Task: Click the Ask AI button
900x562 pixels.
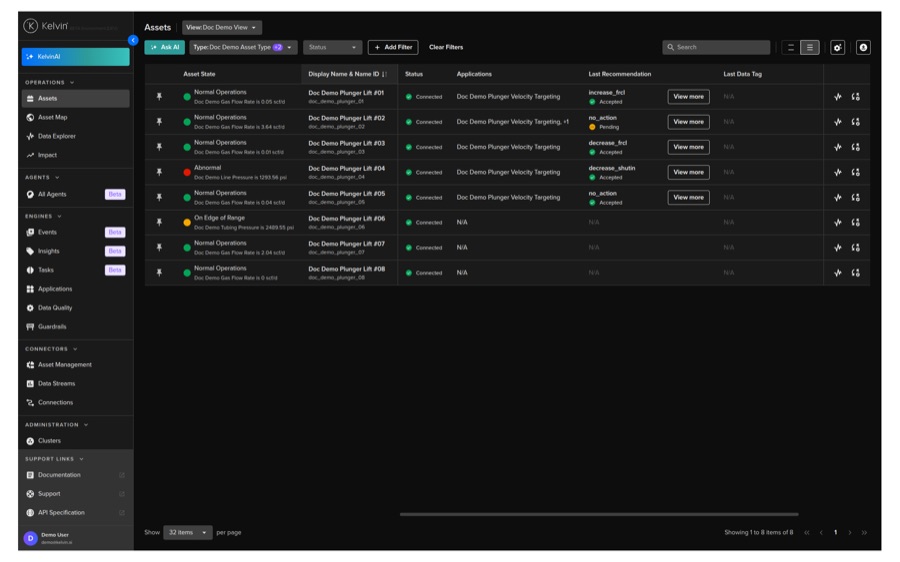Action: [165, 48]
